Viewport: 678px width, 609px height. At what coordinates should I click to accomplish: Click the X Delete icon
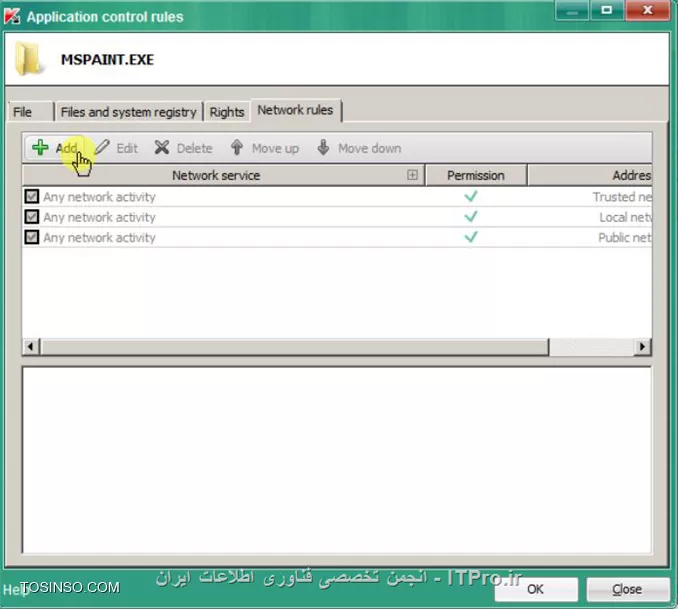(x=162, y=147)
